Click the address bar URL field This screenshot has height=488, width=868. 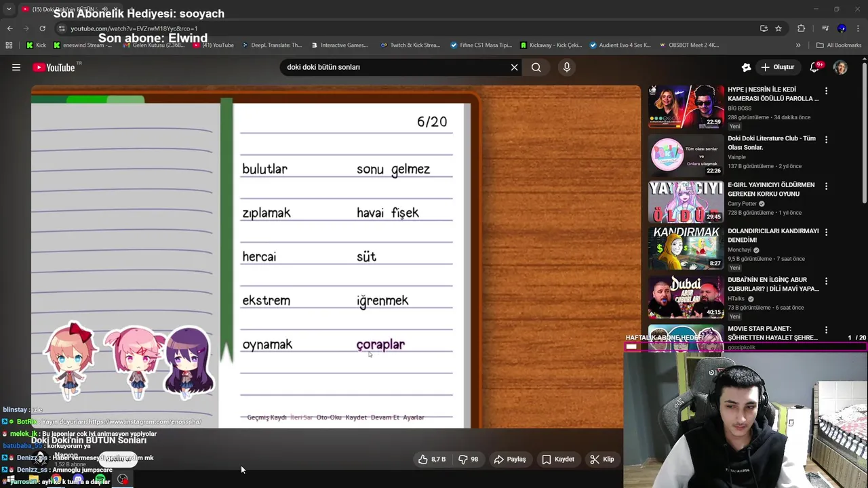point(407,28)
